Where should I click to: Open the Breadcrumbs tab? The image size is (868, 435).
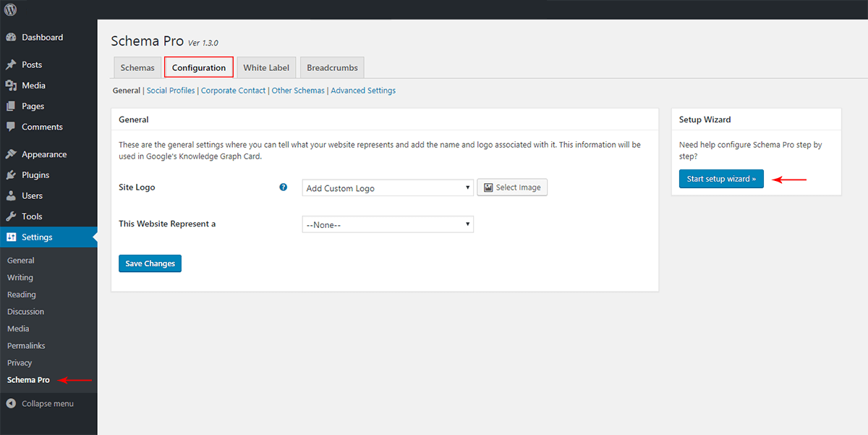coord(332,67)
